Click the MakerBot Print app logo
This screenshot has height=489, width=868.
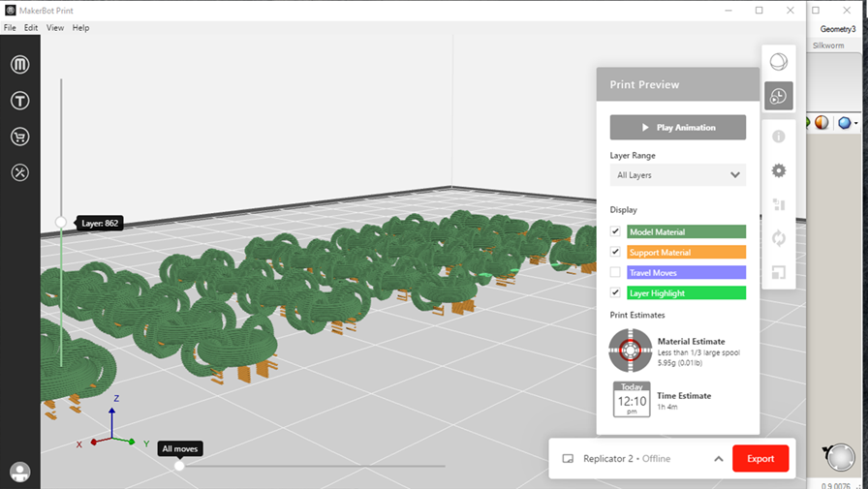click(x=10, y=10)
